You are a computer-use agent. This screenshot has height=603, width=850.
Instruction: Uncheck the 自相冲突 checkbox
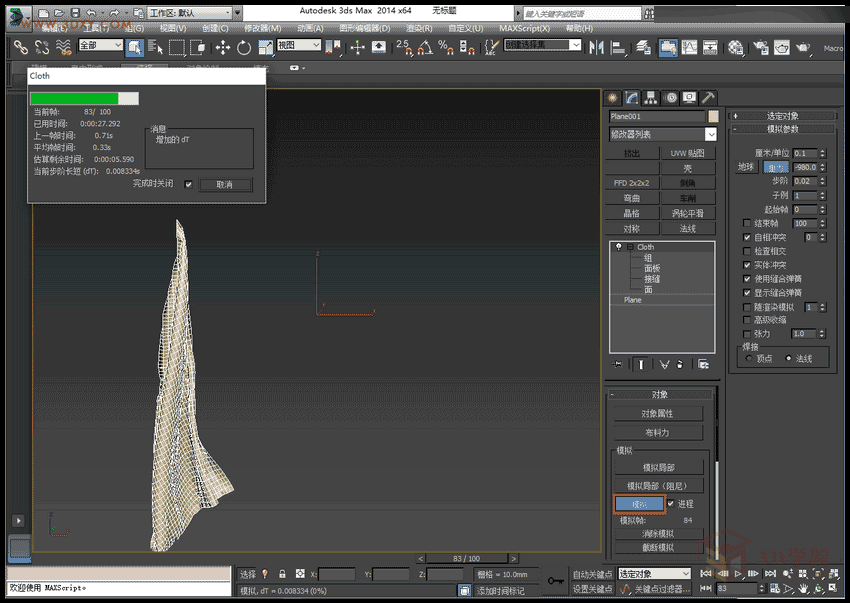click(x=747, y=237)
